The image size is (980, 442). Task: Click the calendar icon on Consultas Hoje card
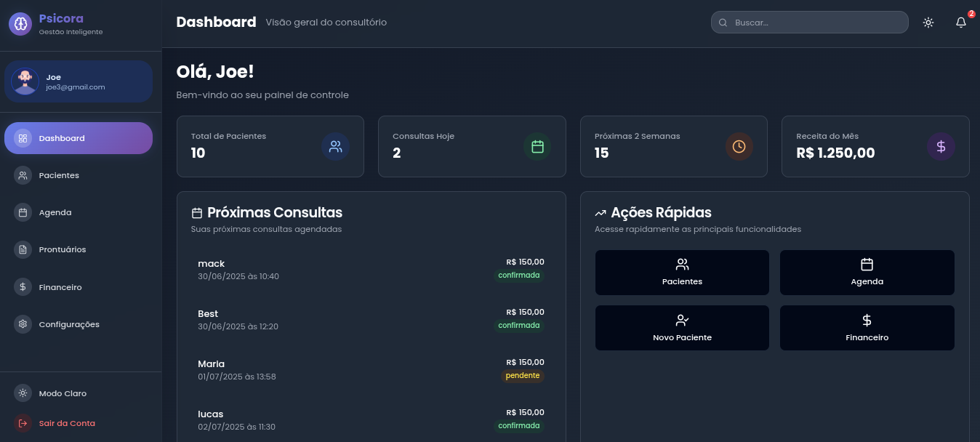(537, 146)
